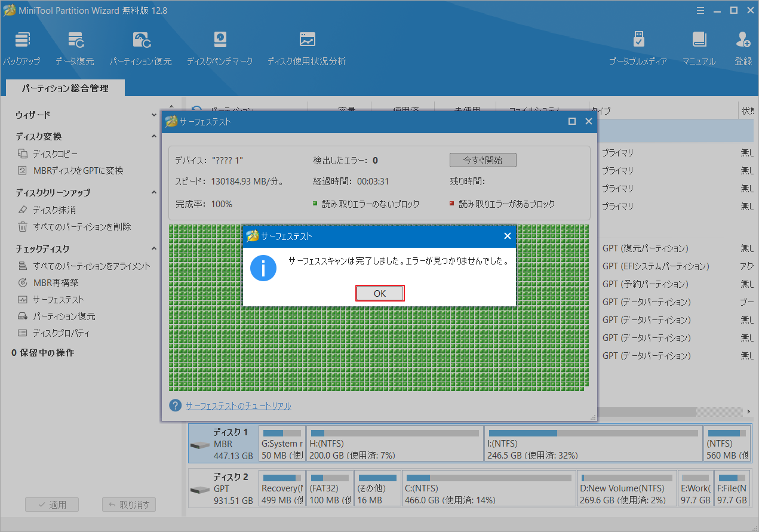Select F:File 97.7 GB partition block
The height and width of the screenshot is (532, 759).
click(x=732, y=488)
